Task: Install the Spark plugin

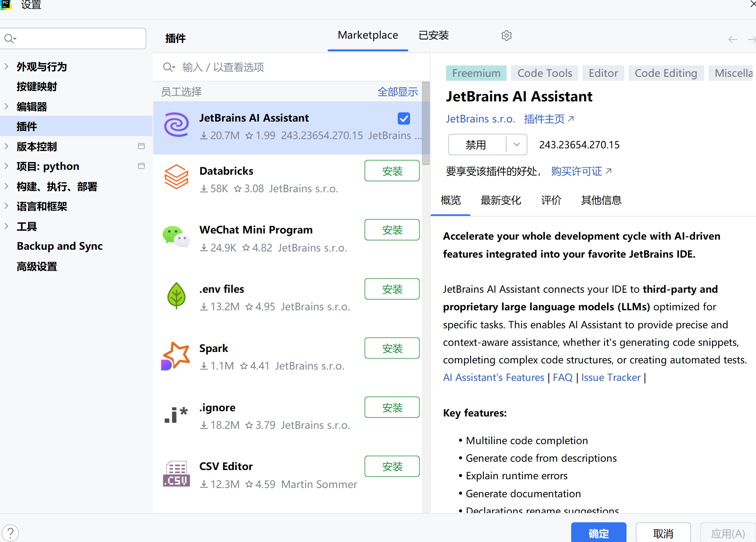Action: (392, 348)
